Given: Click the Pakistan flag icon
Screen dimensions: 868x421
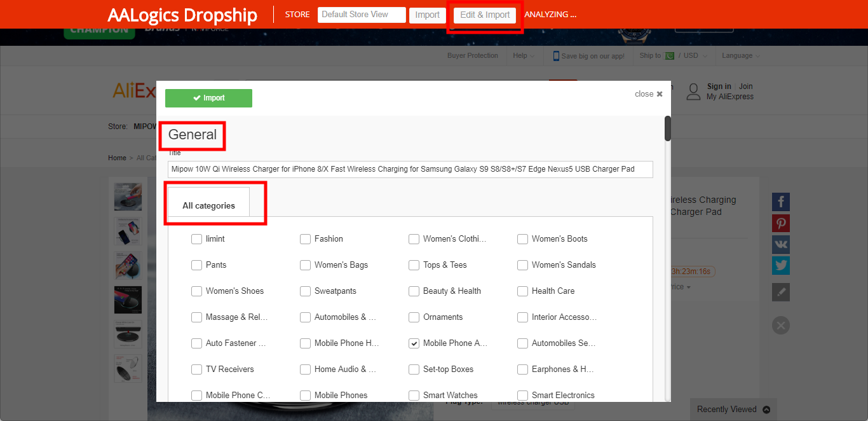Looking at the screenshot, I should coord(669,56).
